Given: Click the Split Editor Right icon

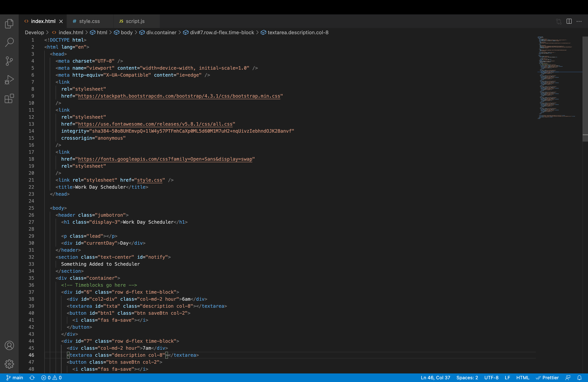Looking at the screenshot, I should click(569, 21).
